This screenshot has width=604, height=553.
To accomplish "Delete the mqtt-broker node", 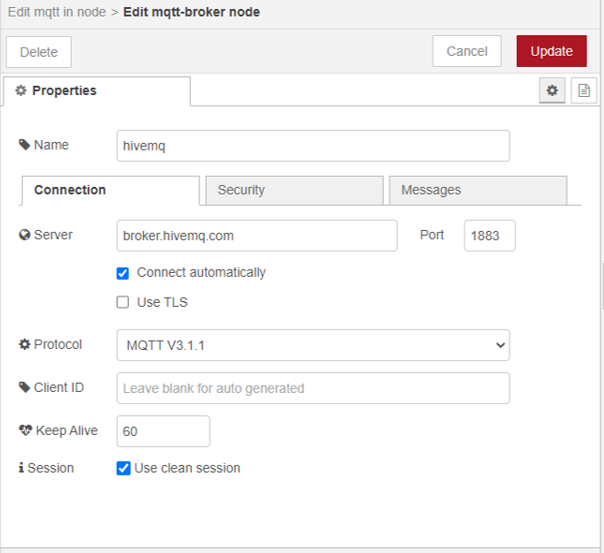I will tap(39, 52).
